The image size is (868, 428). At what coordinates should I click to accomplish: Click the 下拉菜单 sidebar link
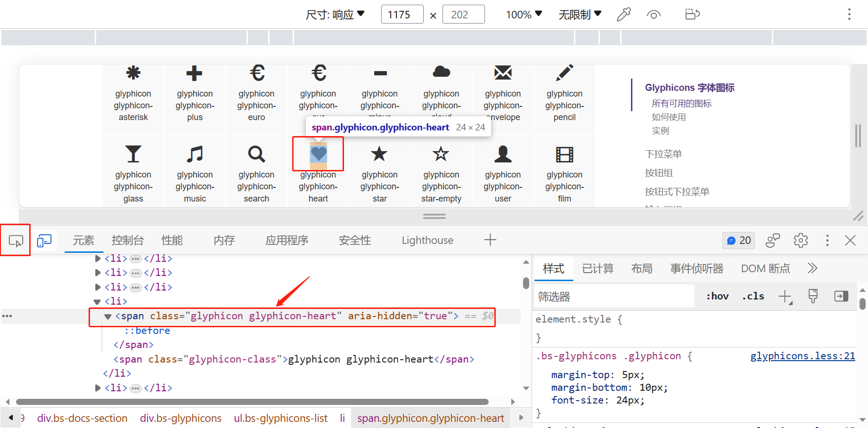click(663, 154)
